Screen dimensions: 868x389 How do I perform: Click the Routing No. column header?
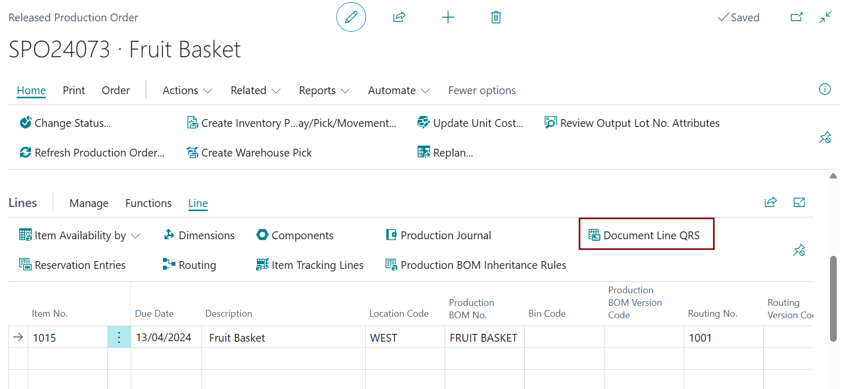pyautogui.click(x=712, y=314)
